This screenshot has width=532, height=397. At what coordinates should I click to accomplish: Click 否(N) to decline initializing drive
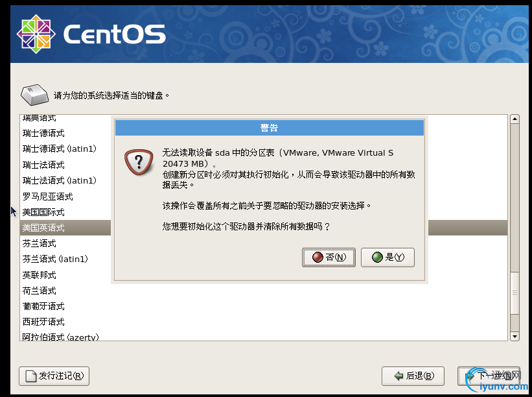pos(329,258)
